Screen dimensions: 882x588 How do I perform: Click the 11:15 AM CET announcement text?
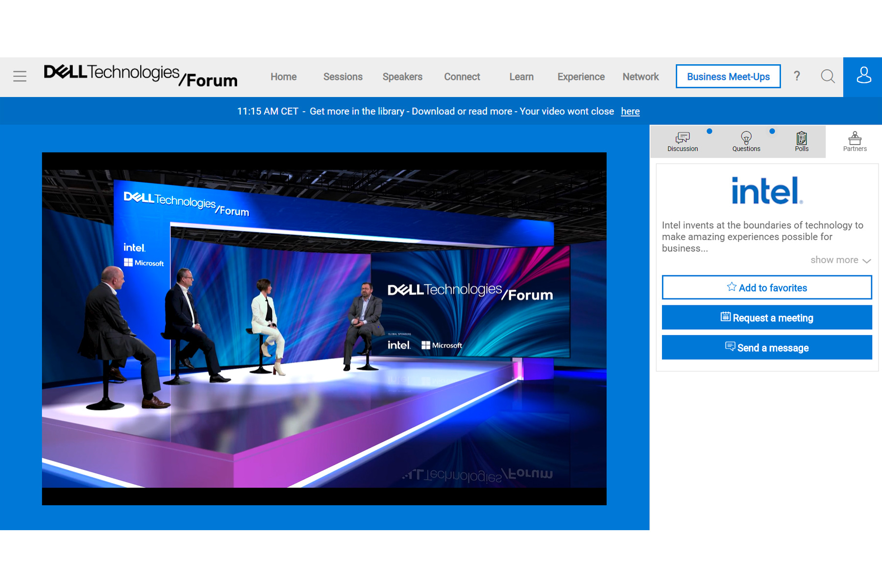pos(425,111)
